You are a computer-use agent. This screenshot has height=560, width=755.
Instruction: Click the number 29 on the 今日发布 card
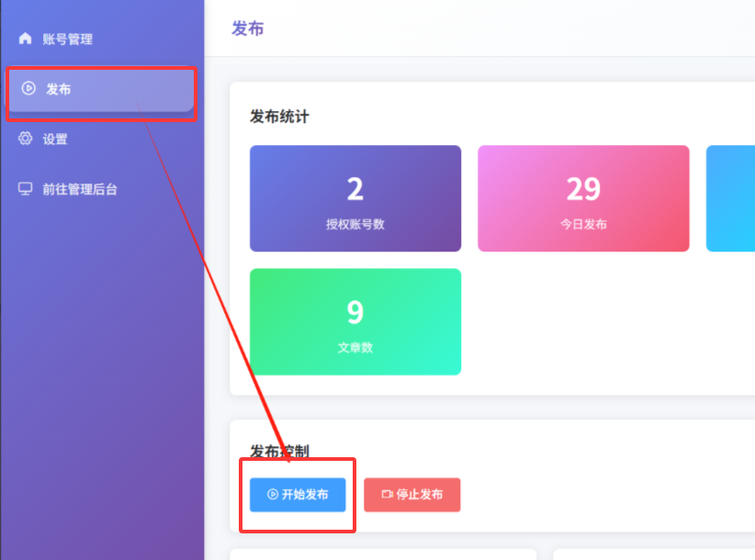pos(583,189)
